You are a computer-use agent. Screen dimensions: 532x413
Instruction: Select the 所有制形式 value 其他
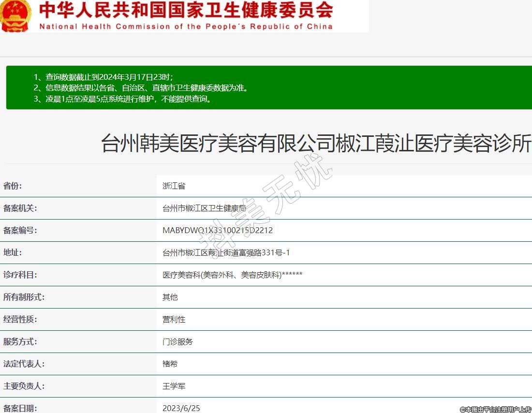coord(170,297)
